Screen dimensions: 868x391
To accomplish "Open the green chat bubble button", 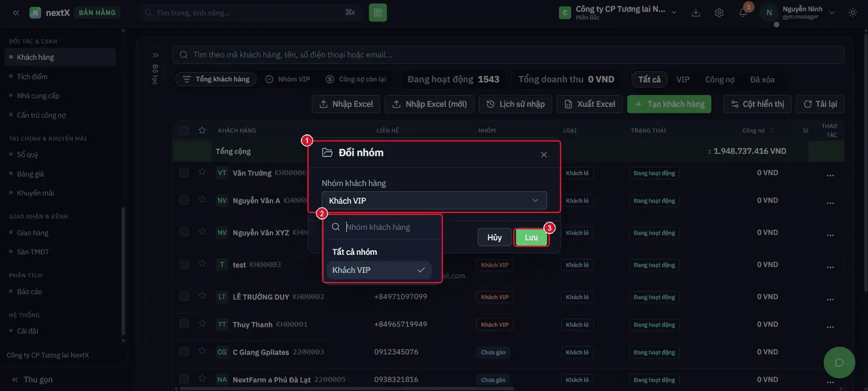I will [x=839, y=363].
